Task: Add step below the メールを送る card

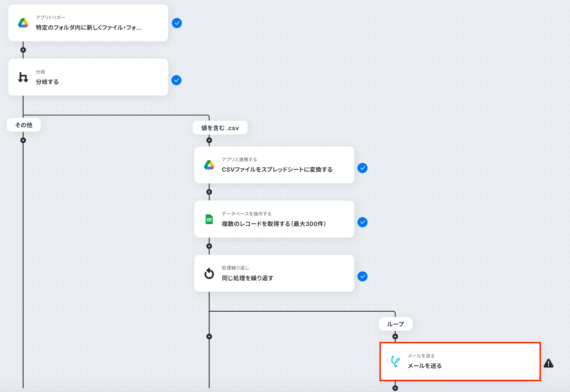Action: point(395,388)
